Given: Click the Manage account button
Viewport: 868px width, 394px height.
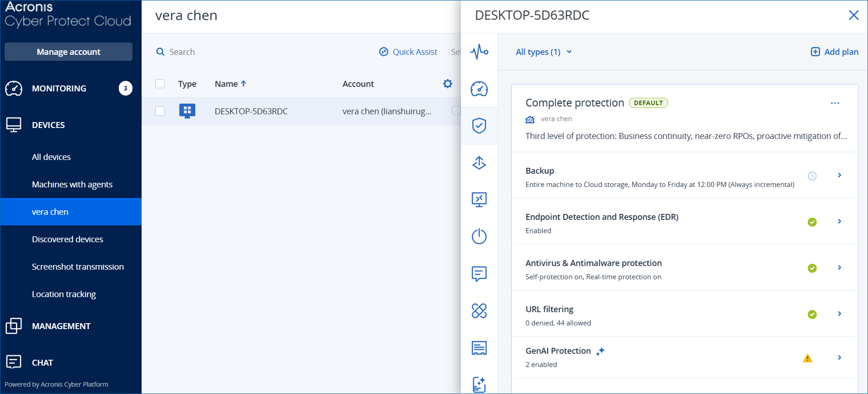Looking at the screenshot, I should [69, 52].
